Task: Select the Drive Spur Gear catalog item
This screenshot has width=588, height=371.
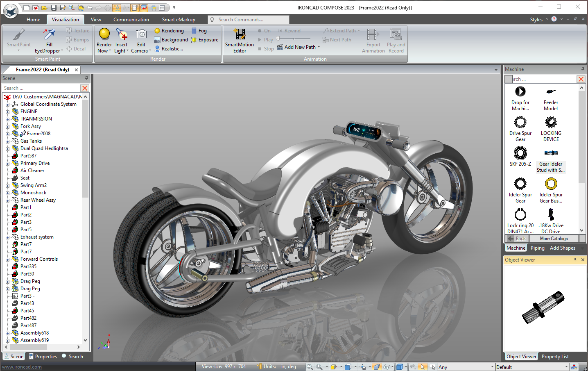Action: point(520,129)
